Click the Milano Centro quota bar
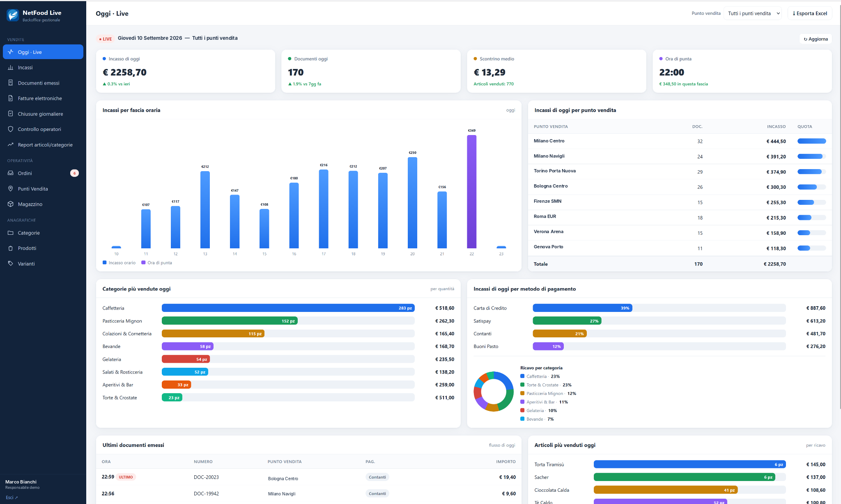The height and width of the screenshot is (504, 841). click(x=811, y=141)
